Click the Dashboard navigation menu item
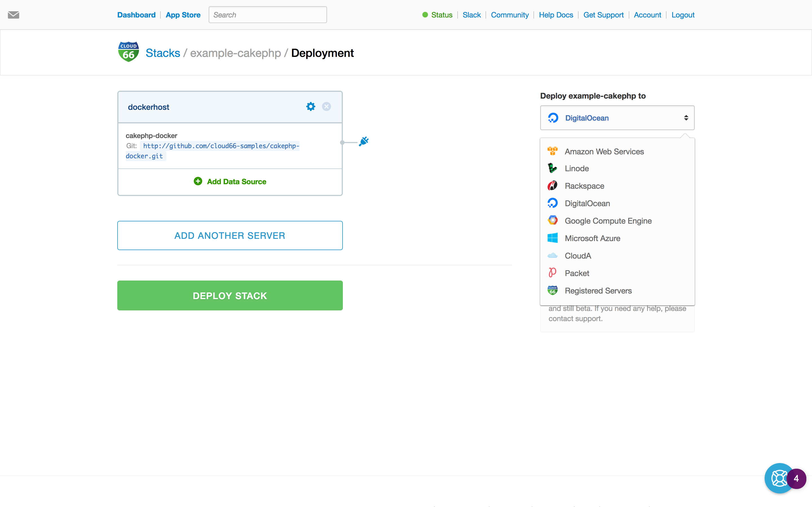Viewport: 812px width, 507px height. (137, 14)
